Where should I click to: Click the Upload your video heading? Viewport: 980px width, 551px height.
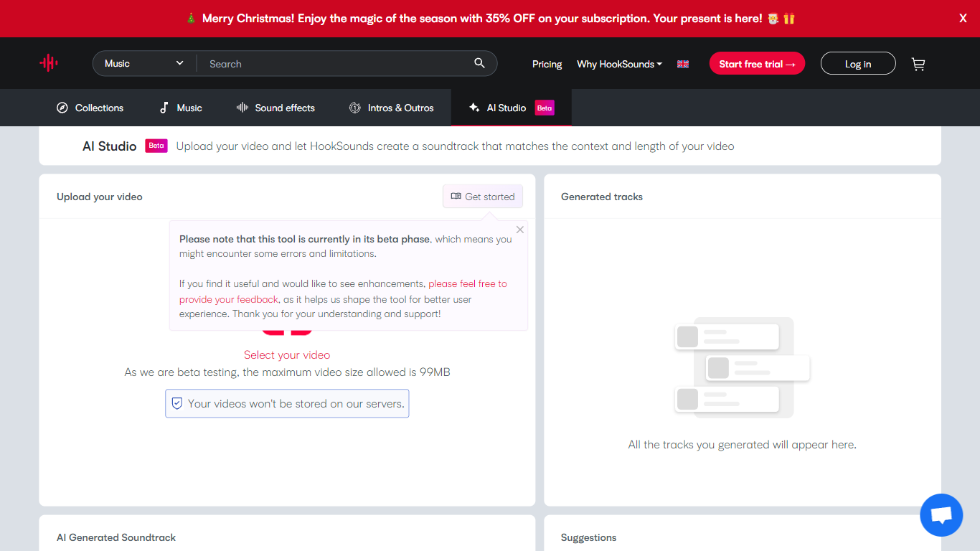(100, 197)
